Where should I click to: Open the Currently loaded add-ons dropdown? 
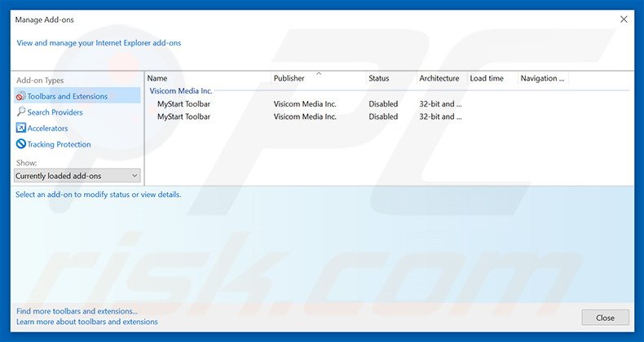tap(77, 176)
